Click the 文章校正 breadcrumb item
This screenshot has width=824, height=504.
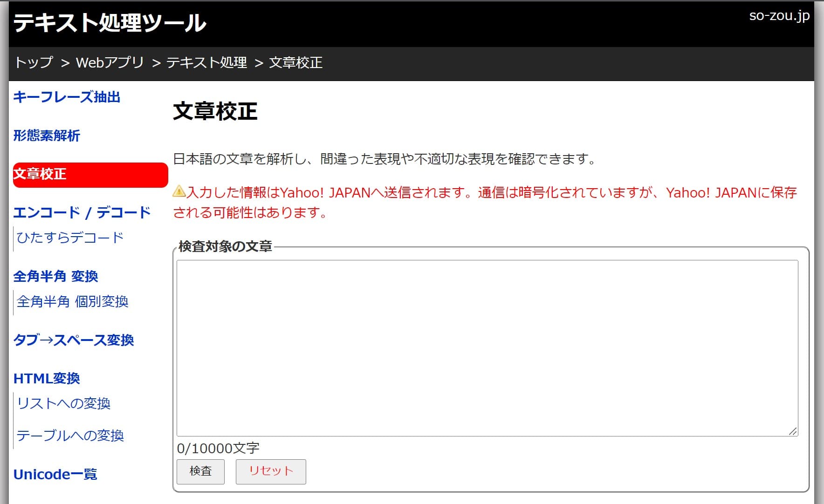(296, 62)
